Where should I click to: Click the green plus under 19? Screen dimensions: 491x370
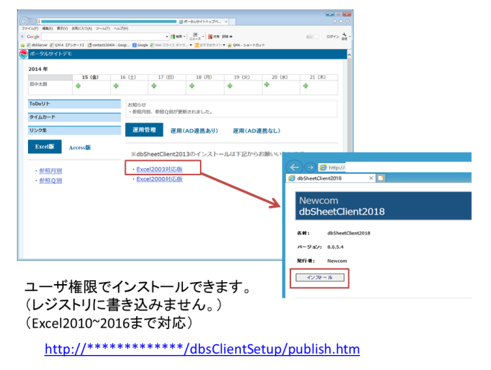[x=230, y=86]
